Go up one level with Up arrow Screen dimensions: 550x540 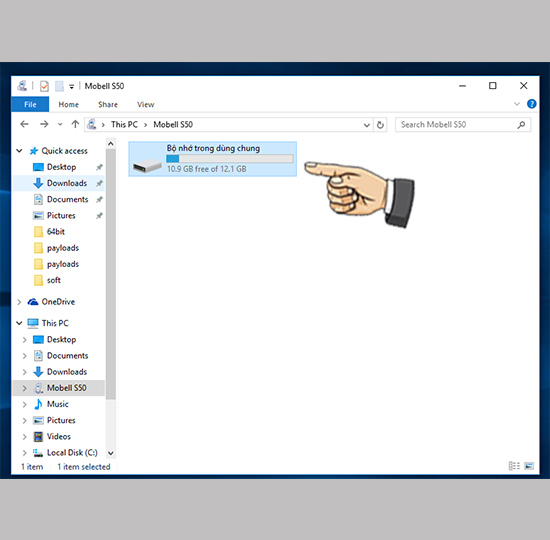coord(75,124)
